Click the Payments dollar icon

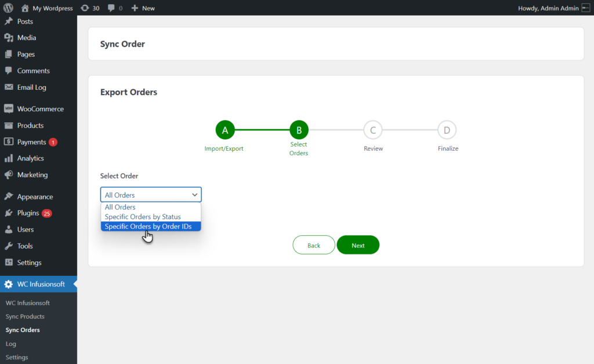coord(9,141)
